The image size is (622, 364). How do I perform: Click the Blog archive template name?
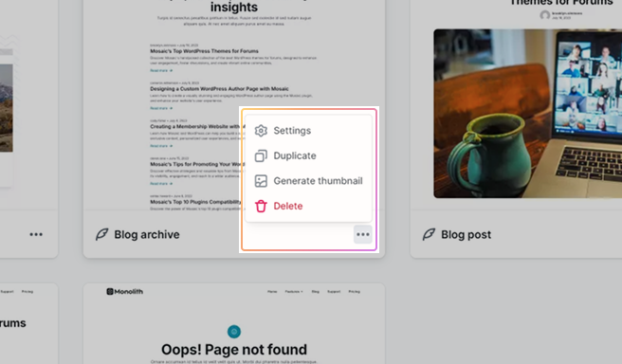click(x=147, y=234)
